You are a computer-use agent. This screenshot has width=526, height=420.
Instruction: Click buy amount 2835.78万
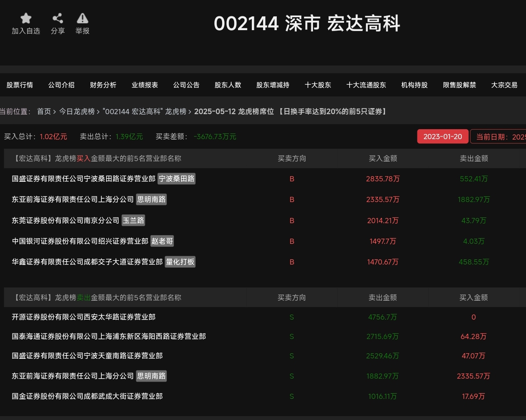click(383, 179)
